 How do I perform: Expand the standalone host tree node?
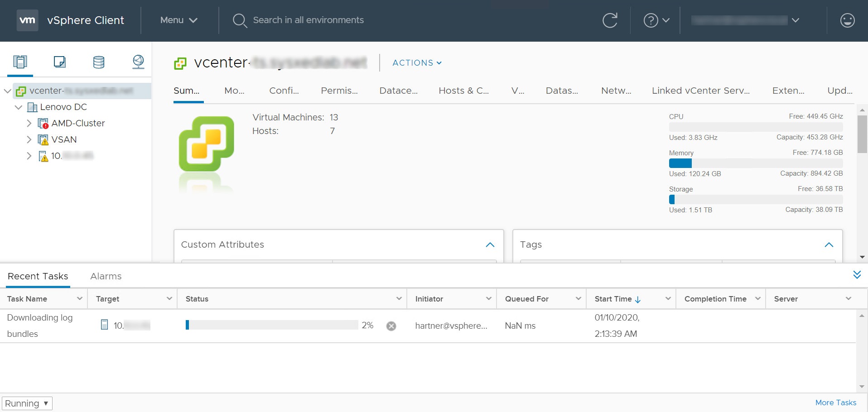(x=29, y=156)
